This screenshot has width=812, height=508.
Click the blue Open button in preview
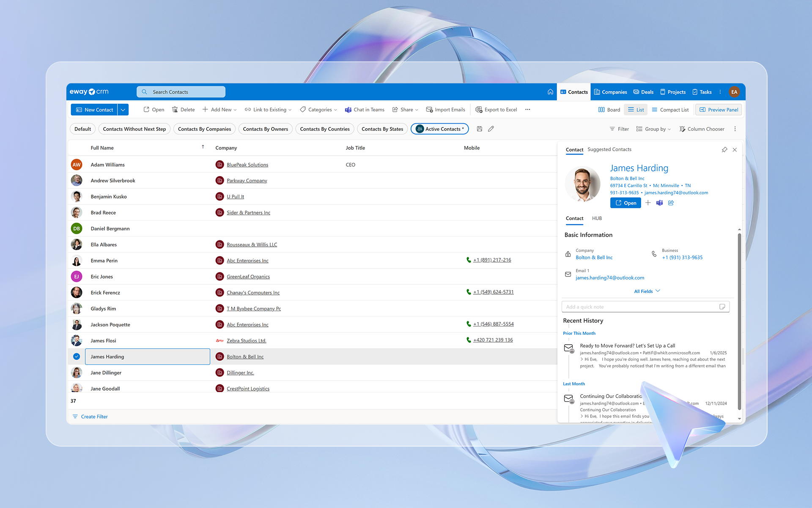(x=625, y=203)
